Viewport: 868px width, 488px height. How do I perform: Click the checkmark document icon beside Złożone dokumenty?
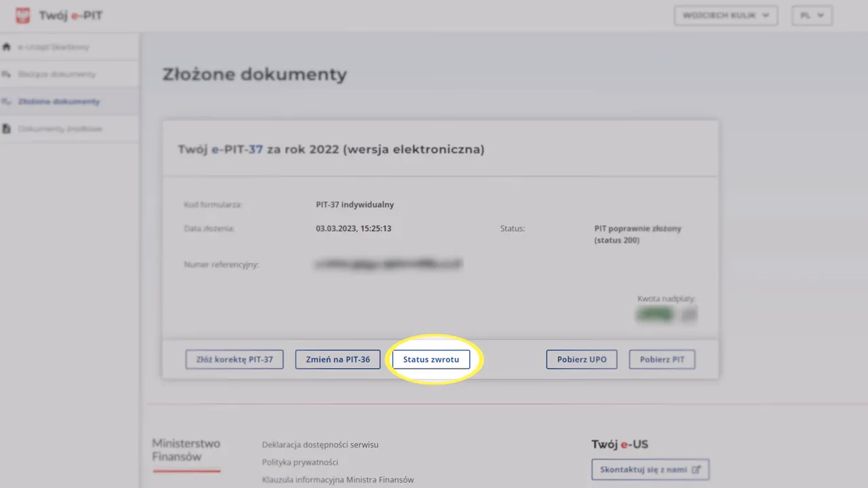7,101
